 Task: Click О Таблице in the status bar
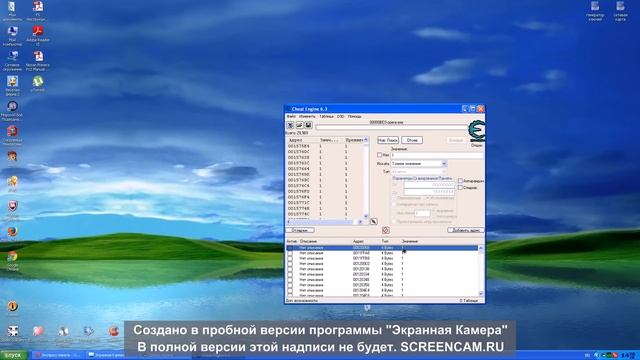[469, 300]
